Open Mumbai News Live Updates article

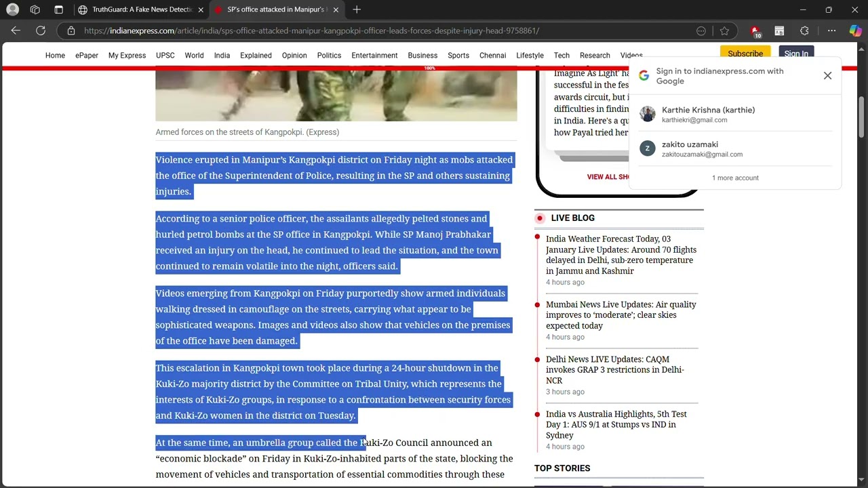[620, 315]
